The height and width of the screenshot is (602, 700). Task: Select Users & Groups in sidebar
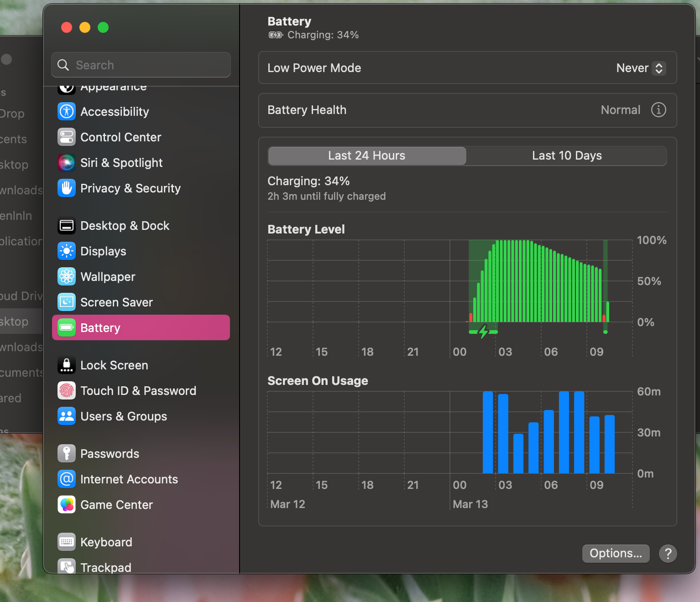click(x=123, y=416)
